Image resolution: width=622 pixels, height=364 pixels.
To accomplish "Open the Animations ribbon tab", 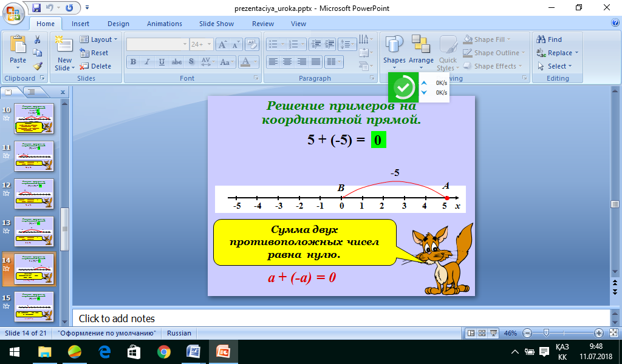I will [x=164, y=24].
